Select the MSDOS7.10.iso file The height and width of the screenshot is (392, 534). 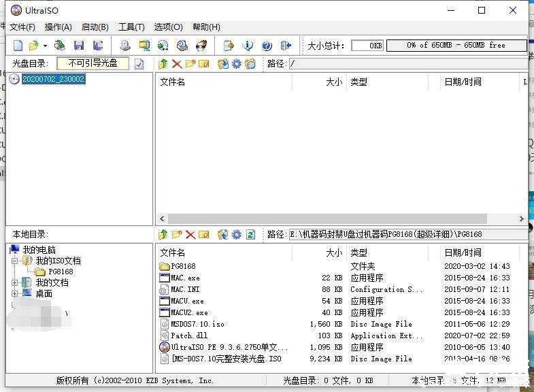coord(197,324)
